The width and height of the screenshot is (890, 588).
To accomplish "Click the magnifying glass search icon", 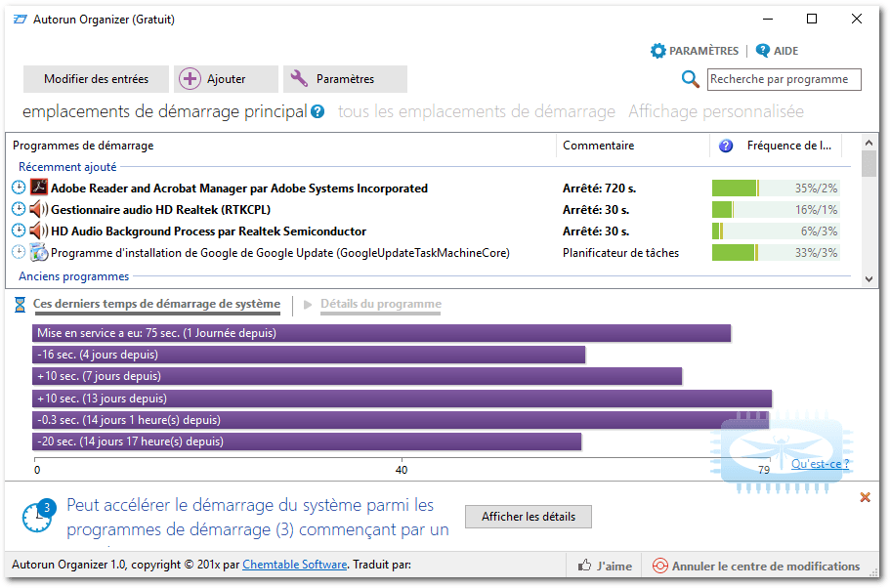I will coord(690,79).
